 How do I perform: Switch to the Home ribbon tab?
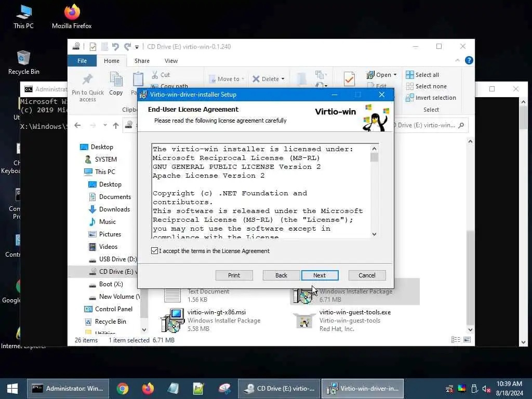112,61
